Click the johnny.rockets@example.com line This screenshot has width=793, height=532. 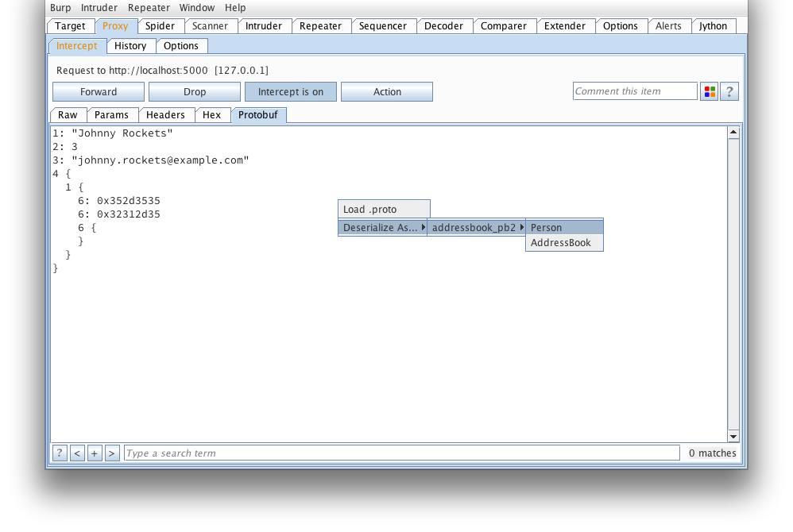point(151,160)
